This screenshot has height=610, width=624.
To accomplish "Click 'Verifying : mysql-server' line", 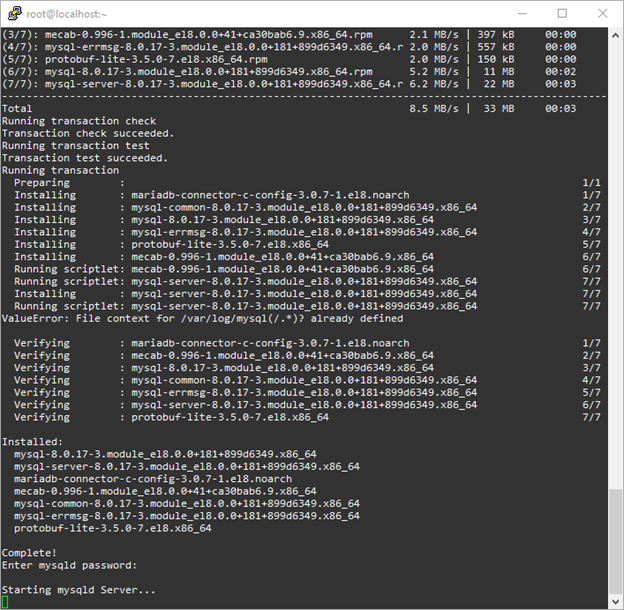I will coord(307,405).
